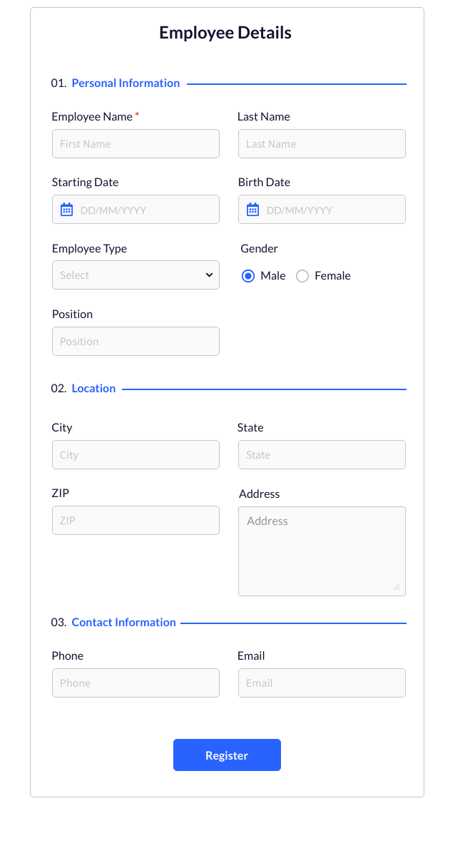475x868 pixels.
Task: Focus the Email input field
Action: [x=322, y=683]
